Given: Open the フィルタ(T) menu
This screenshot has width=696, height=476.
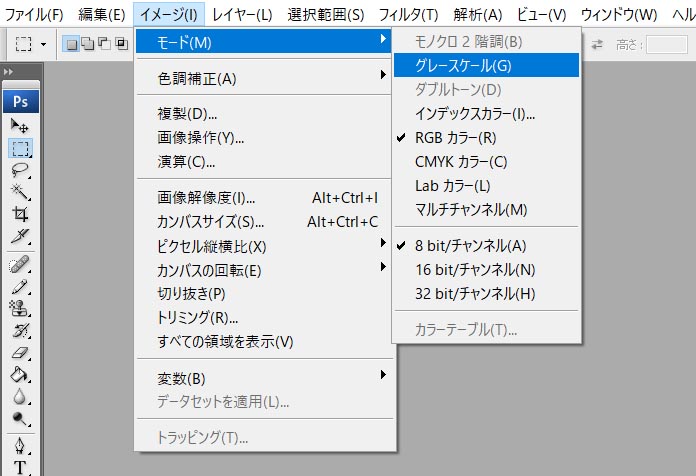Looking at the screenshot, I should [408, 15].
